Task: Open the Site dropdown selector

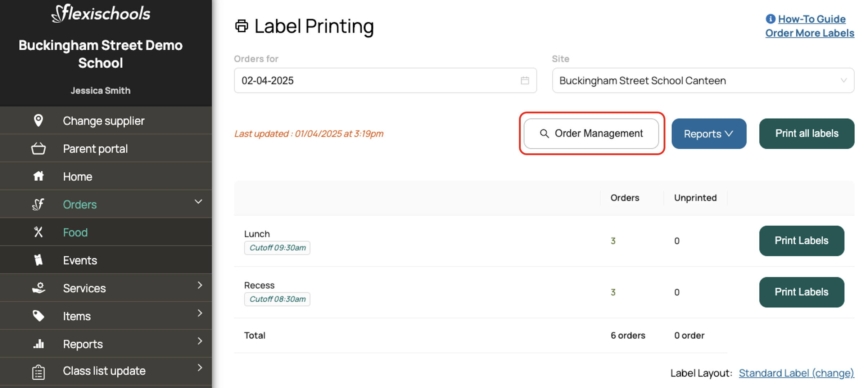Action: click(x=703, y=81)
